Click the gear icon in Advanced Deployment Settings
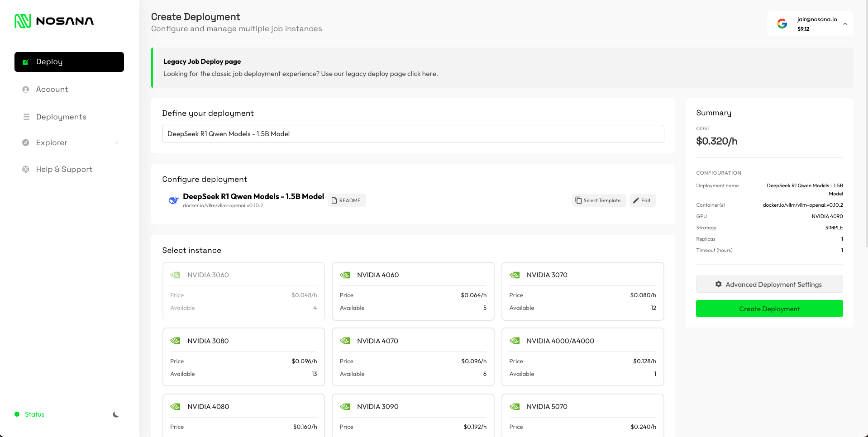 [x=719, y=284]
